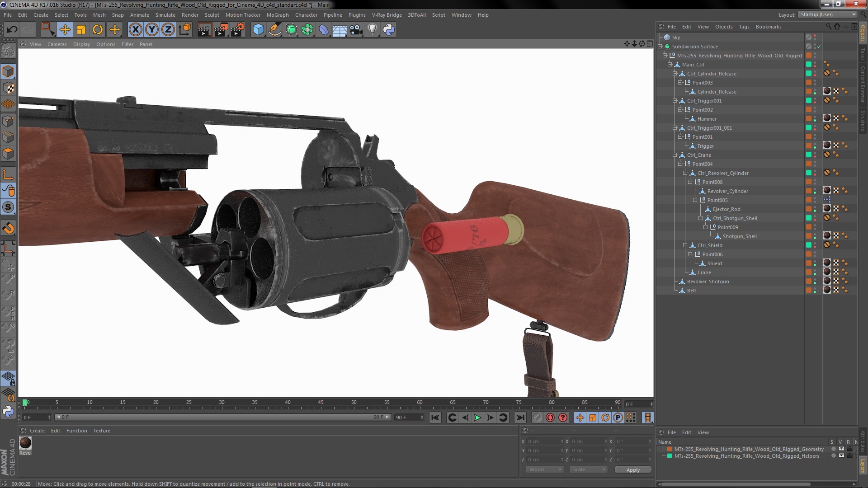Open the Character menu
868x488 pixels.
tap(306, 15)
